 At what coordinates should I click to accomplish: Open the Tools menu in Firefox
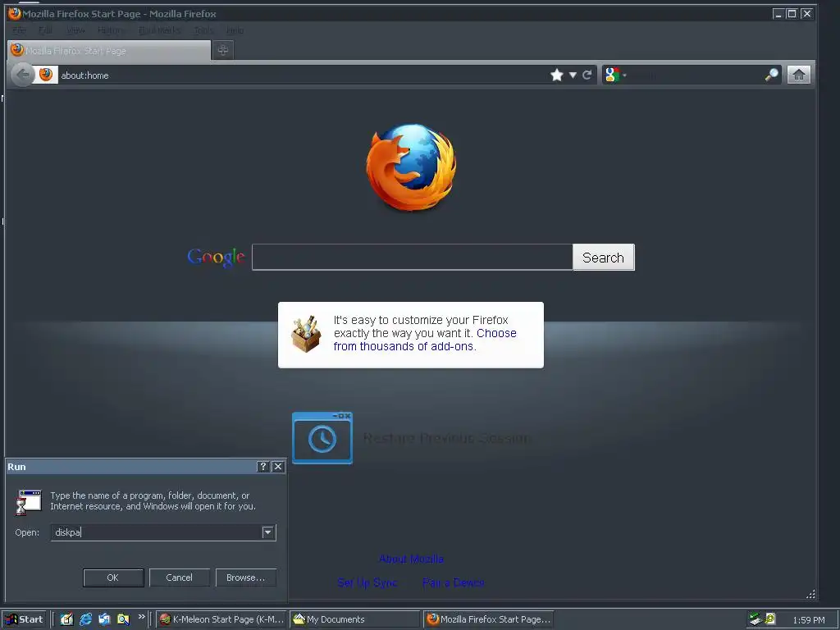pos(203,30)
